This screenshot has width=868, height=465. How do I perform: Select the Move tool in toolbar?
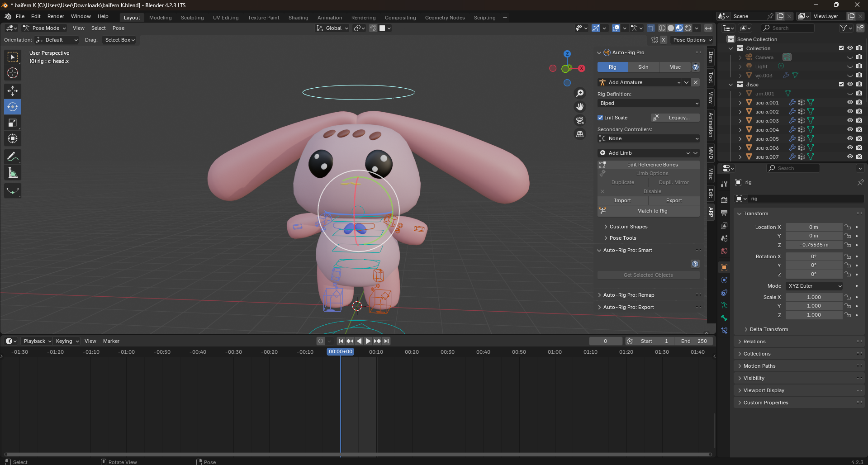point(13,91)
